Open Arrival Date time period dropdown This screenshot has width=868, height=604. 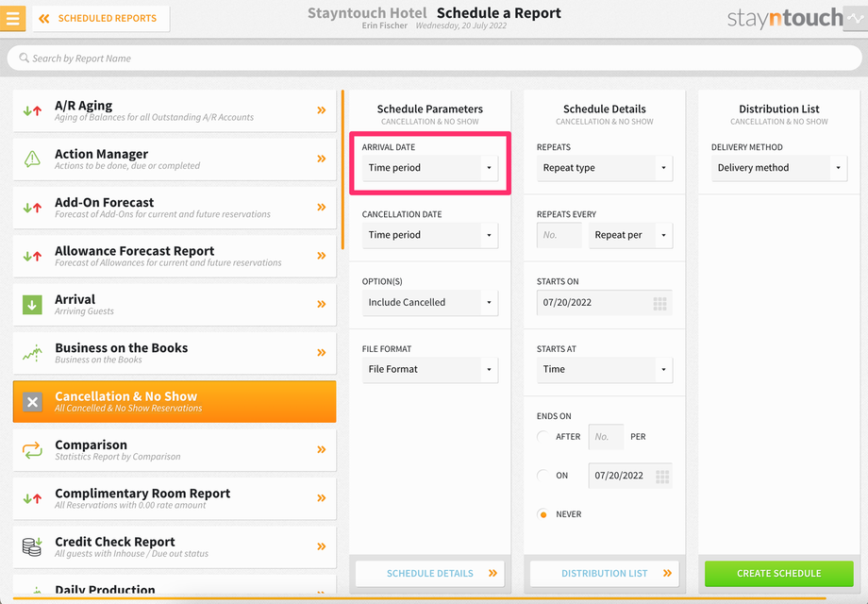430,168
